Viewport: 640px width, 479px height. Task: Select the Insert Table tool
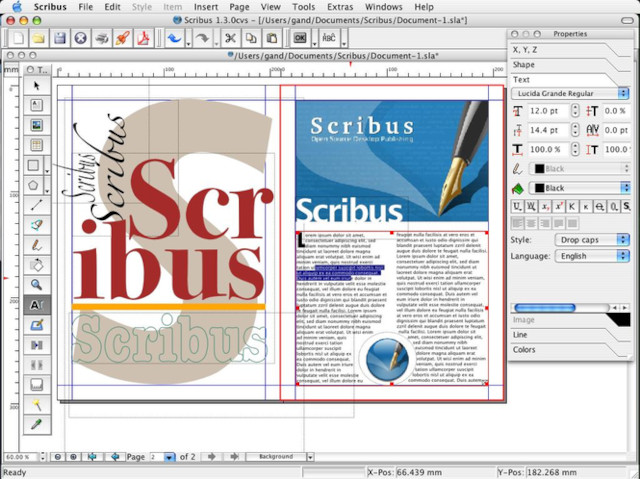37,145
